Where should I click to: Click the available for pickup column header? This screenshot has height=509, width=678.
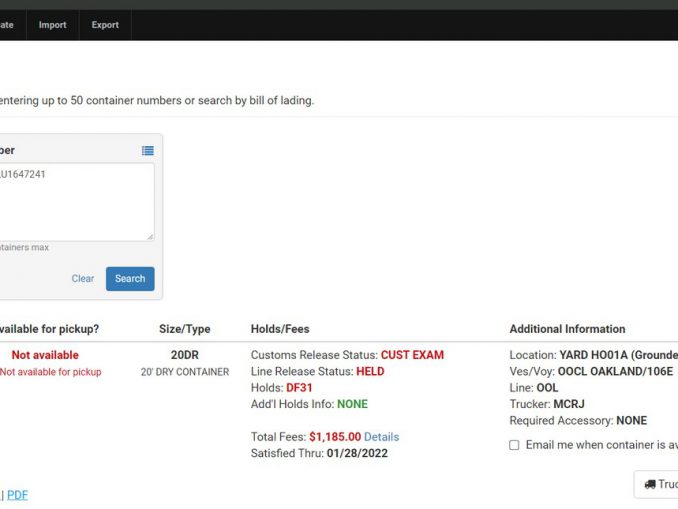point(48,329)
